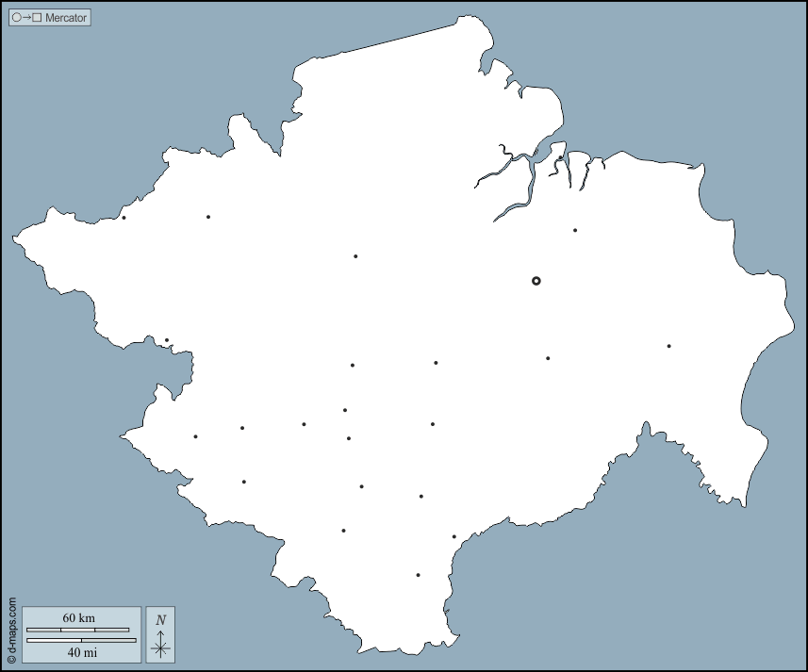Click the branching river estuary
The width and height of the screenshot is (808, 672).
(514, 174)
